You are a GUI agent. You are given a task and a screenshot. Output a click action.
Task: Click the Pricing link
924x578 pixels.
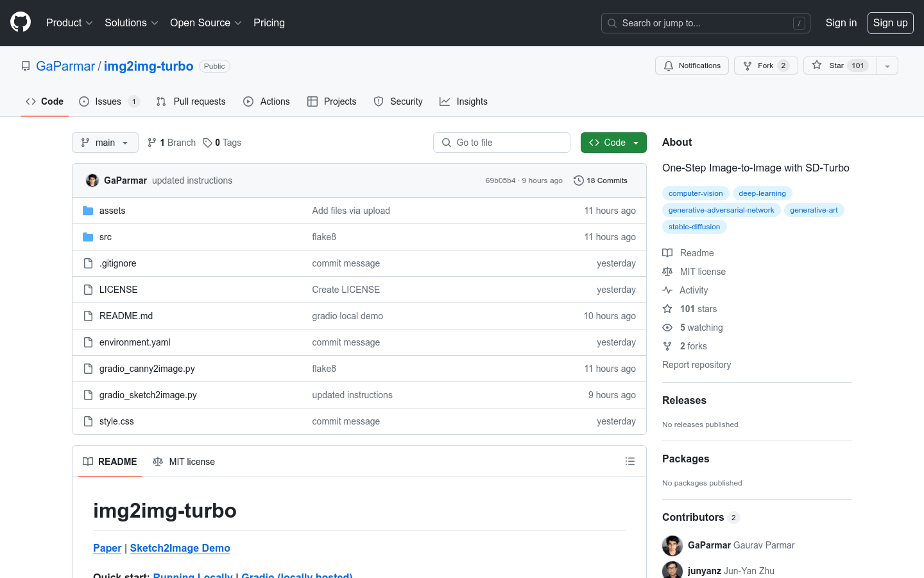(x=269, y=22)
